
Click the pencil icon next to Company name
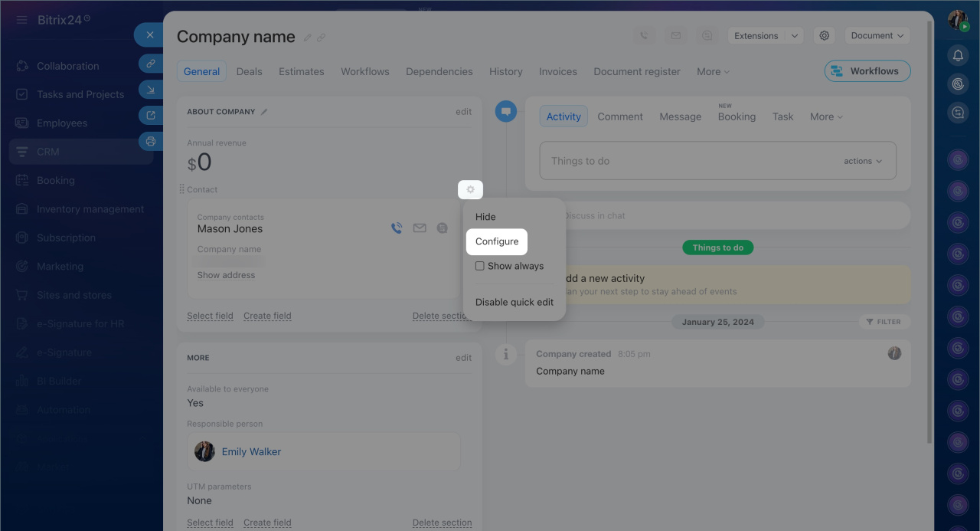(308, 38)
